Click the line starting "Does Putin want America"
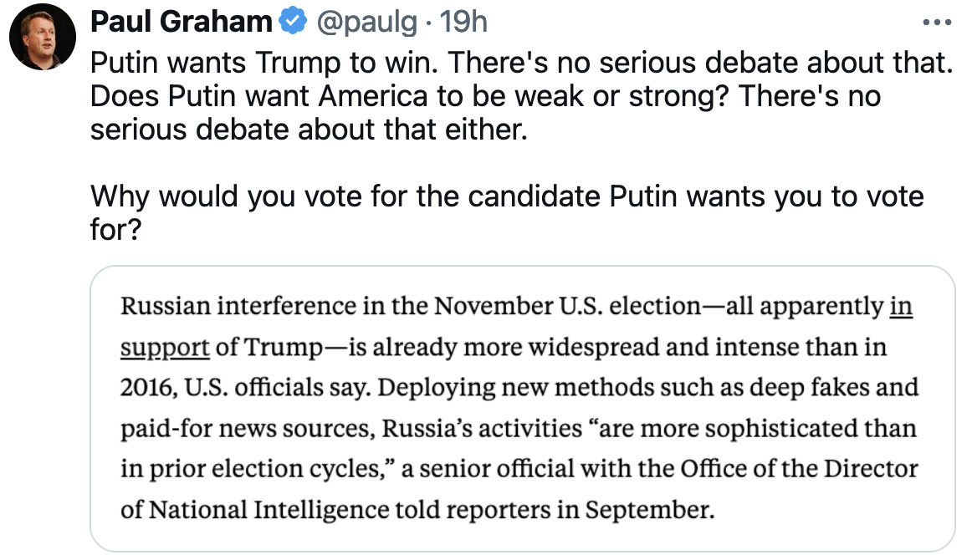This screenshot has height=560, width=972. [485, 96]
